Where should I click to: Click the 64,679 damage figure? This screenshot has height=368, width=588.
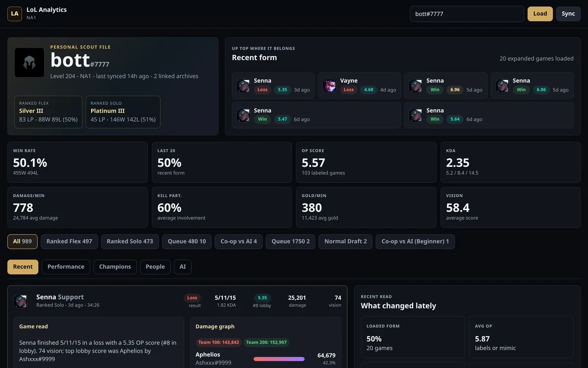326,356
